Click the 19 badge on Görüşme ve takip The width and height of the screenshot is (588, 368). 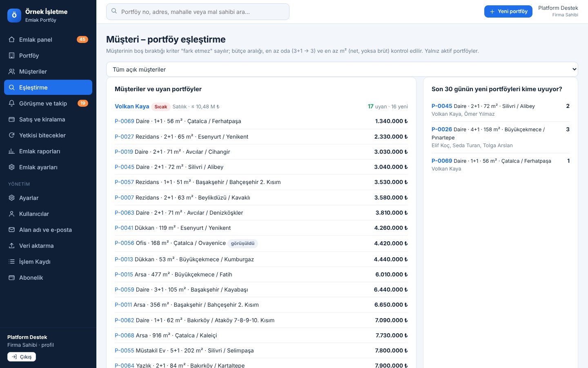tap(83, 103)
